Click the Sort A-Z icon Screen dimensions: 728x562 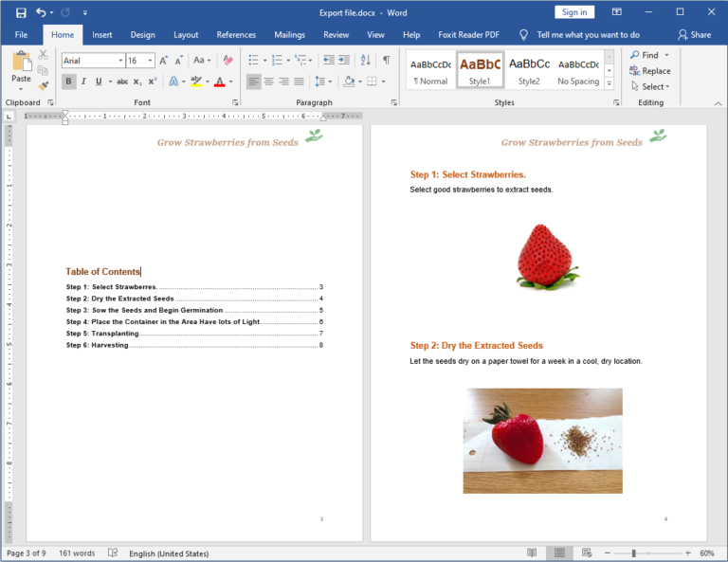pyautogui.click(x=366, y=60)
